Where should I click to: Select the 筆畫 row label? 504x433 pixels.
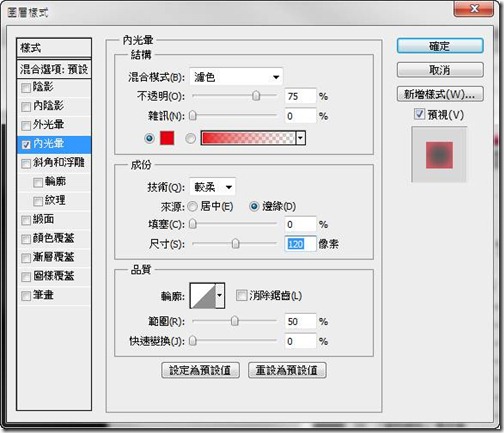(43, 295)
